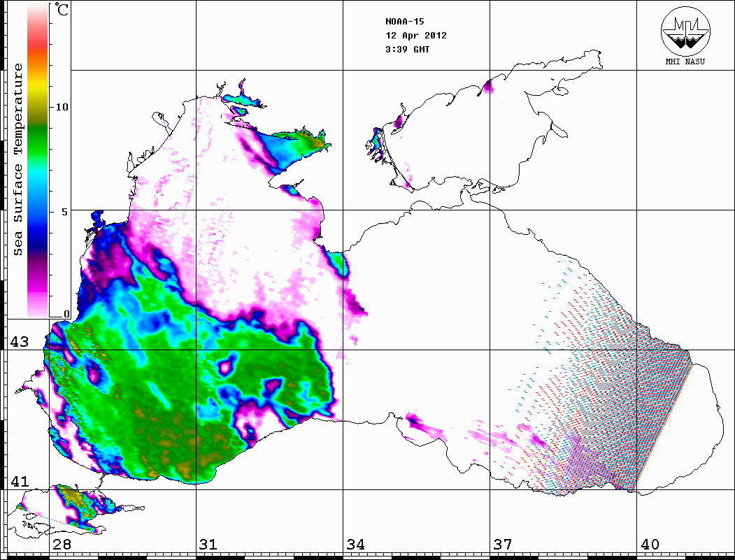The height and width of the screenshot is (560, 735).
Task: Click the '0' tick label on color scale
Action: click(66, 315)
